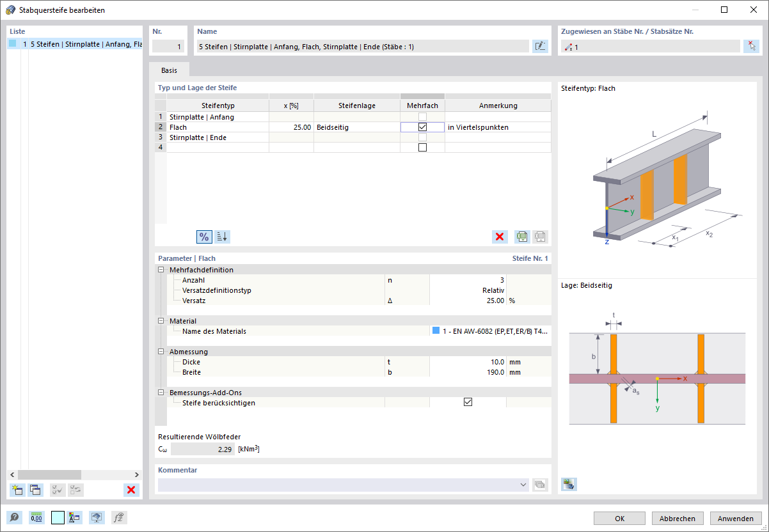This screenshot has width=769, height=532.
Task: Open Steifenlage Beidseitig cell dropdown
Action: pos(357,127)
